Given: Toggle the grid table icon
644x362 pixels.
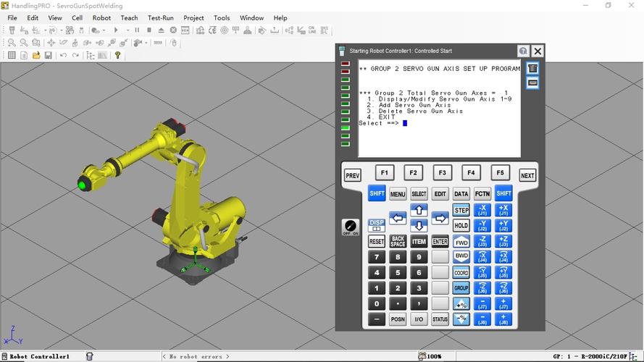Looking at the screenshot, I should tap(12, 55).
